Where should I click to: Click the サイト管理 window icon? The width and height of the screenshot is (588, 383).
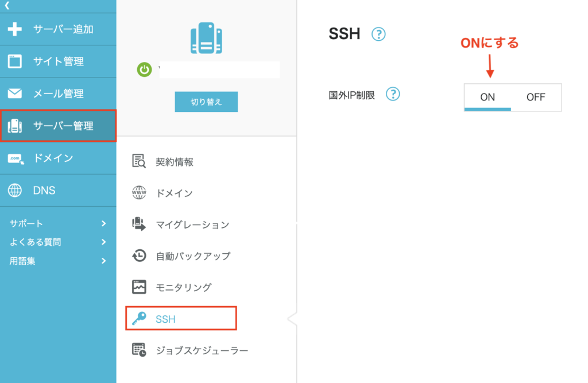coord(16,61)
